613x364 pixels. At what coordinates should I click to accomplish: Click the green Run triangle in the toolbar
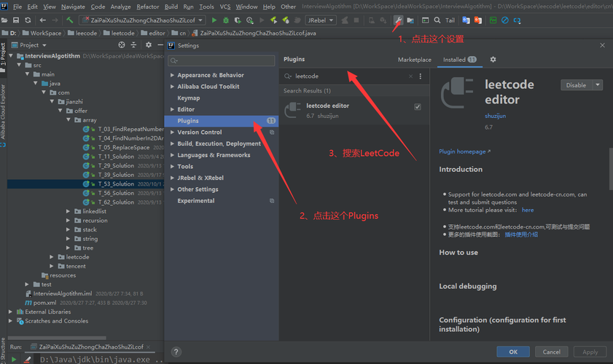click(214, 20)
